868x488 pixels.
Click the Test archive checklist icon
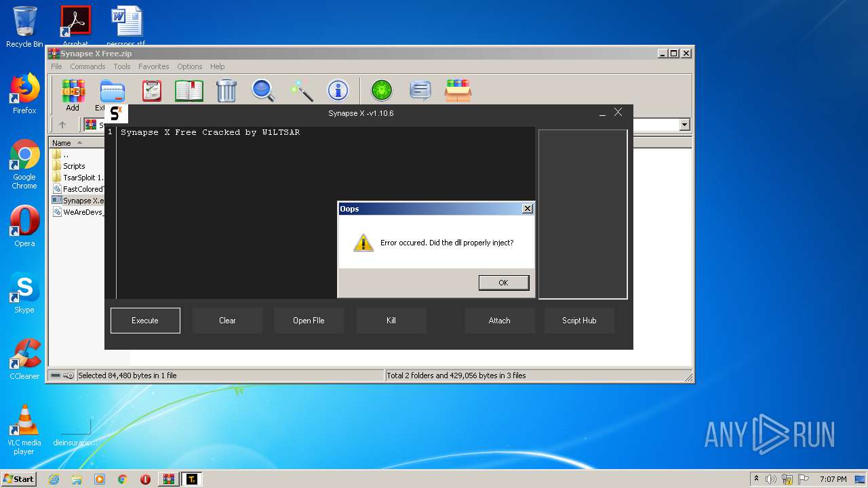(x=152, y=90)
